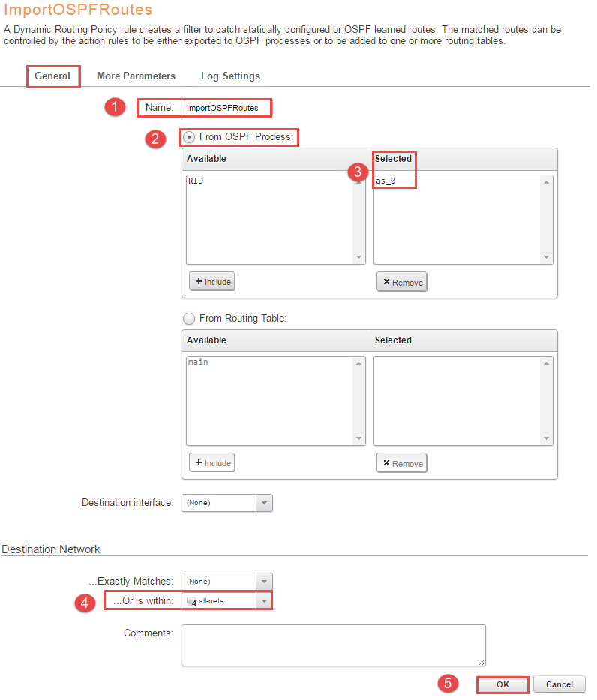Click the Comments text area
The width and height of the screenshot is (597, 700).
333,645
